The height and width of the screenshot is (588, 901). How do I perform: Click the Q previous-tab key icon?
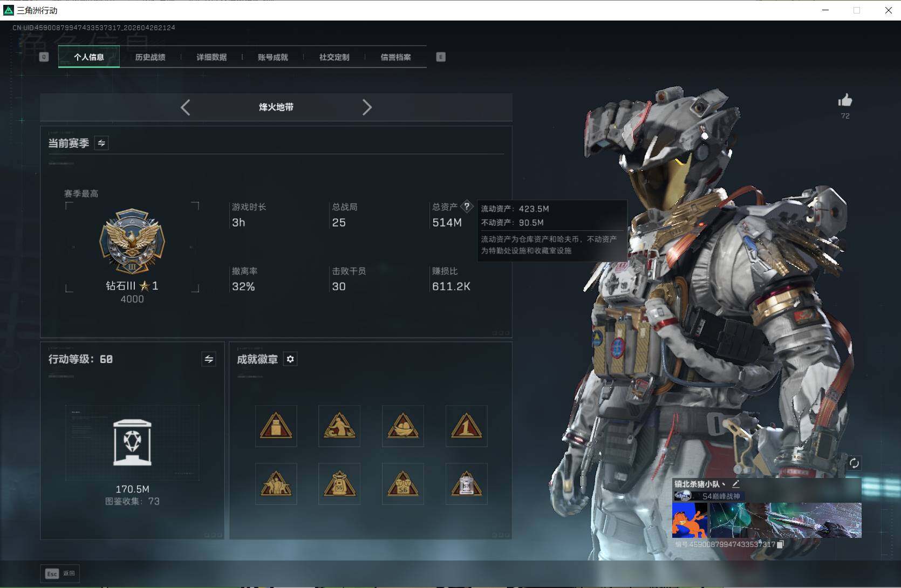pos(44,57)
